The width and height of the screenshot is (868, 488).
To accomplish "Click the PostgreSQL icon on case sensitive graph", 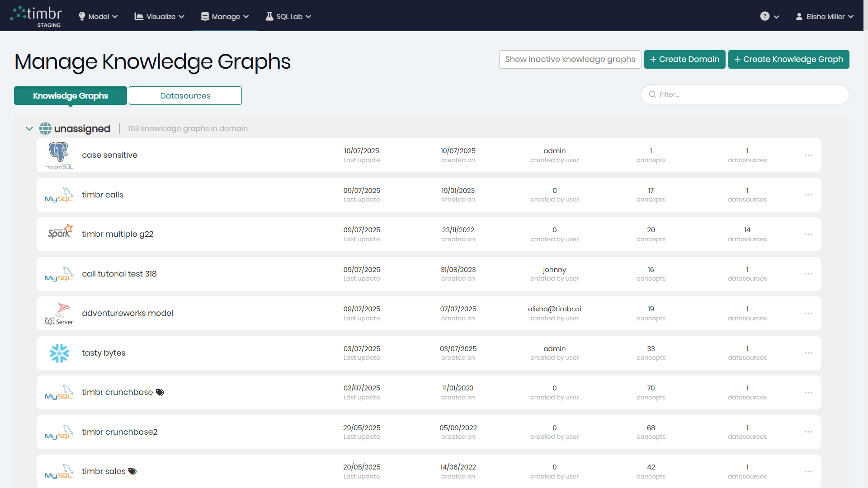I will (x=58, y=155).
